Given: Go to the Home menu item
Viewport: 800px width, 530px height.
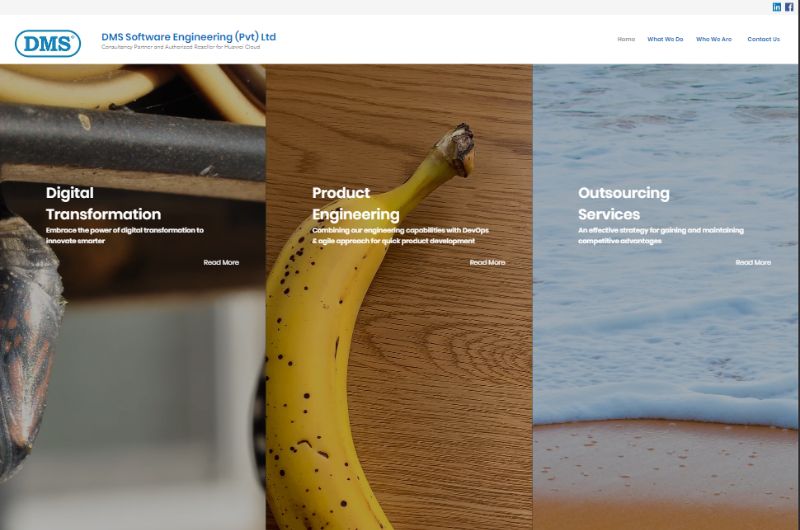Looking at the screenshot, I should pyautogui.click(x=626, y=39).
